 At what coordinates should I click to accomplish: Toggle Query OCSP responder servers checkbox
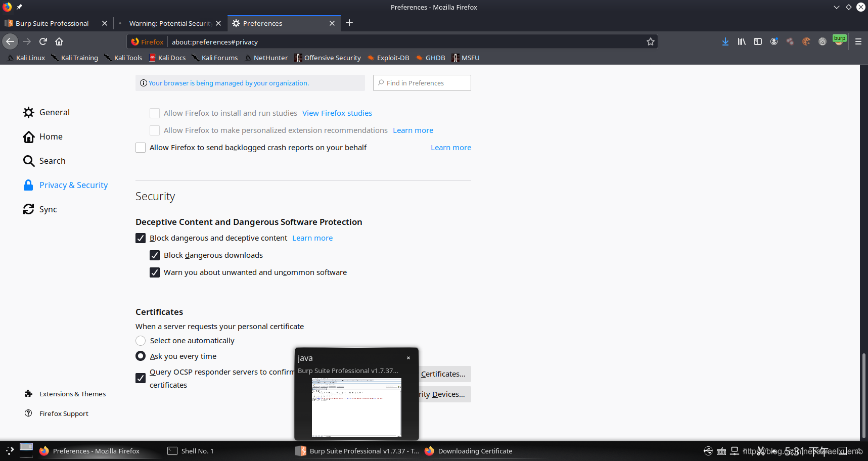point(141,378)
